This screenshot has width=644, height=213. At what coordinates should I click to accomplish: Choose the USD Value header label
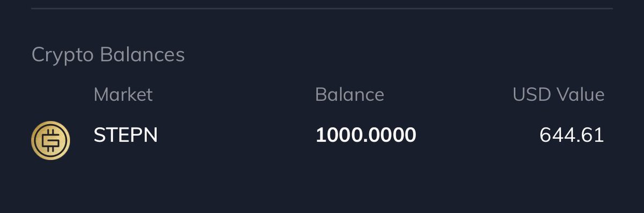(x=559, y=95)
